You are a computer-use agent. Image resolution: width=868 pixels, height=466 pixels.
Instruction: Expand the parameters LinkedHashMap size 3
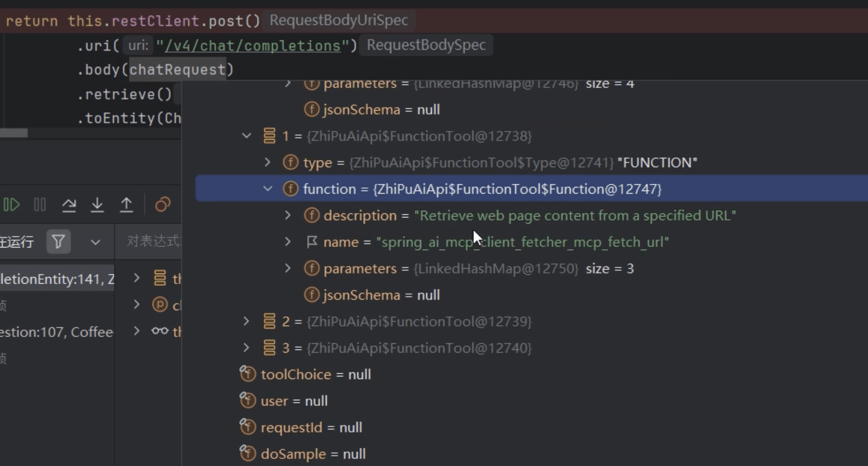click(288, 268)
